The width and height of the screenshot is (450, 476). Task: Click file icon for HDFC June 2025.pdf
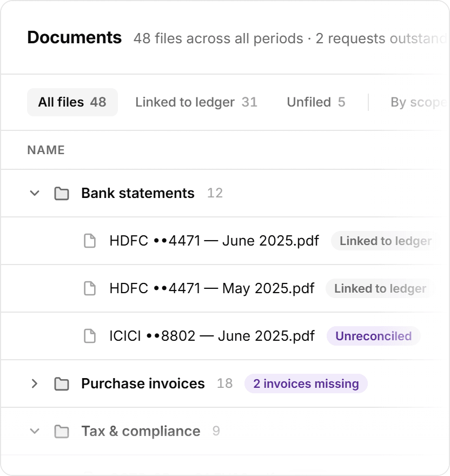(90, 241)
